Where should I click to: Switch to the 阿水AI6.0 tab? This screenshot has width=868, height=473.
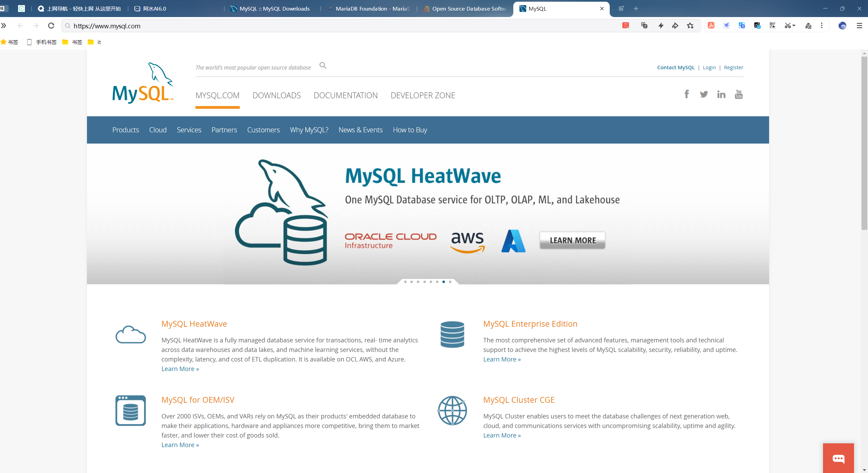pos(175,9)
